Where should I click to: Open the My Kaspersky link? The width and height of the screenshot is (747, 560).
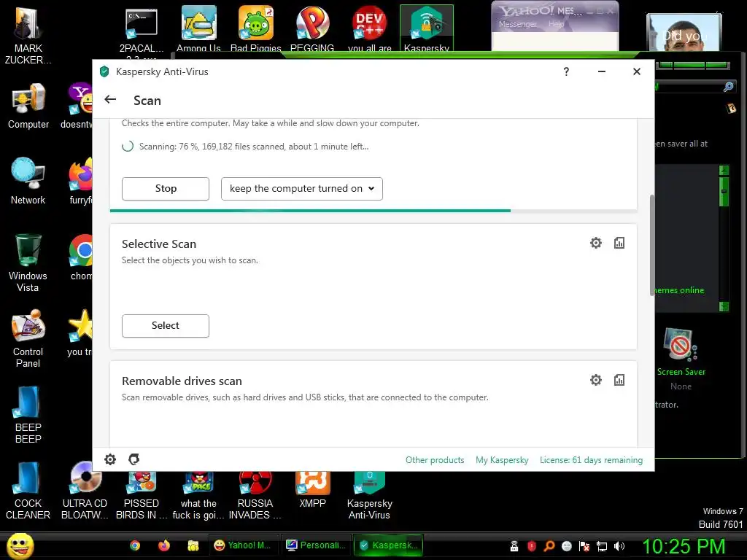pyautogui.click(x=502, y=460)
